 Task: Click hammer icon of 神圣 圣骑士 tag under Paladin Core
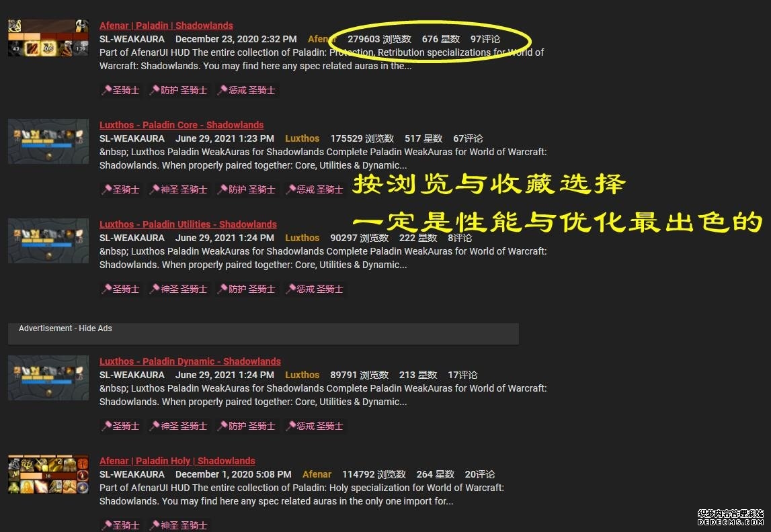coord(155,189)
